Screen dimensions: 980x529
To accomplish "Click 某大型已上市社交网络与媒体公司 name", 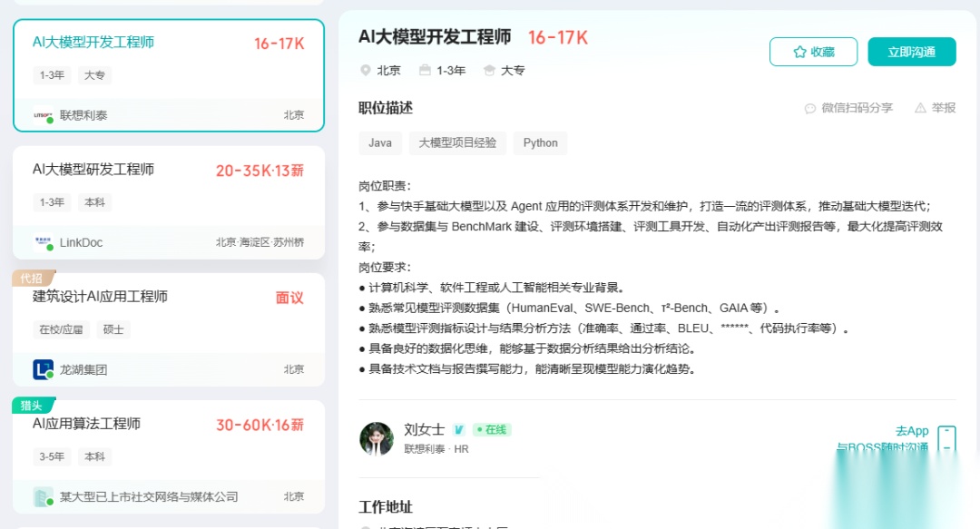I will (149, 497).
